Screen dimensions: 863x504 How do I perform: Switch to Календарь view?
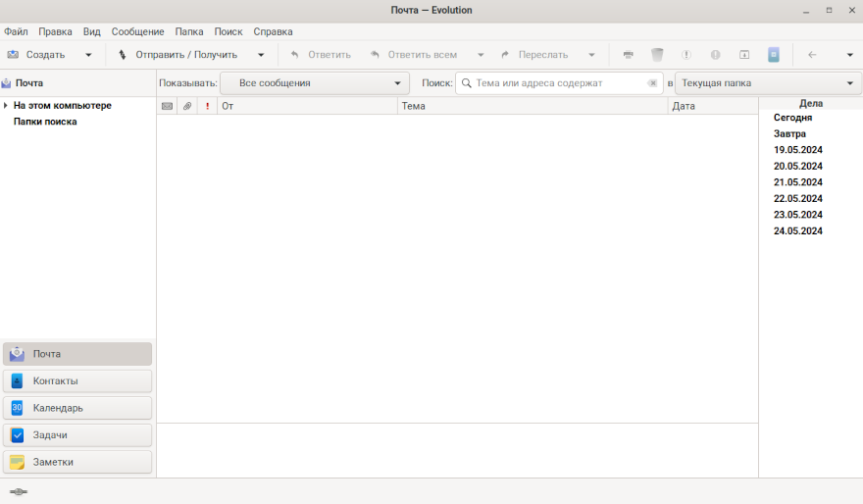click(x=77, y=408)
